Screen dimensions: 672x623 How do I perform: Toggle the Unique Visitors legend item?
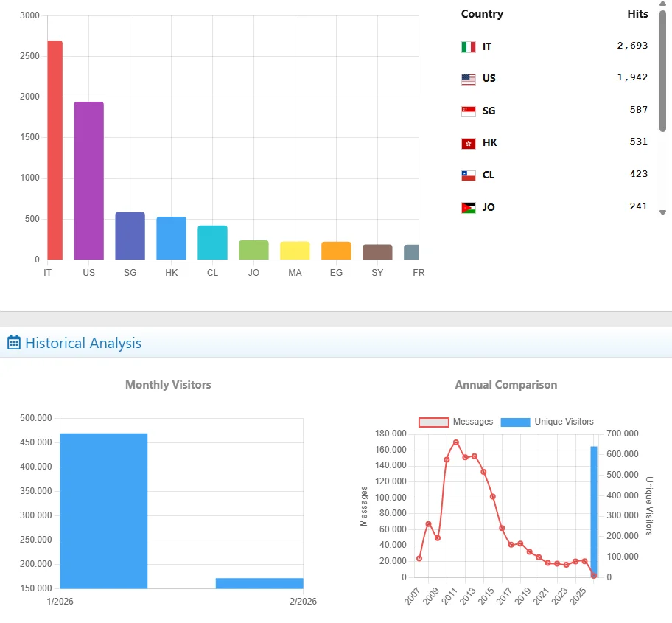click(547, 422)
